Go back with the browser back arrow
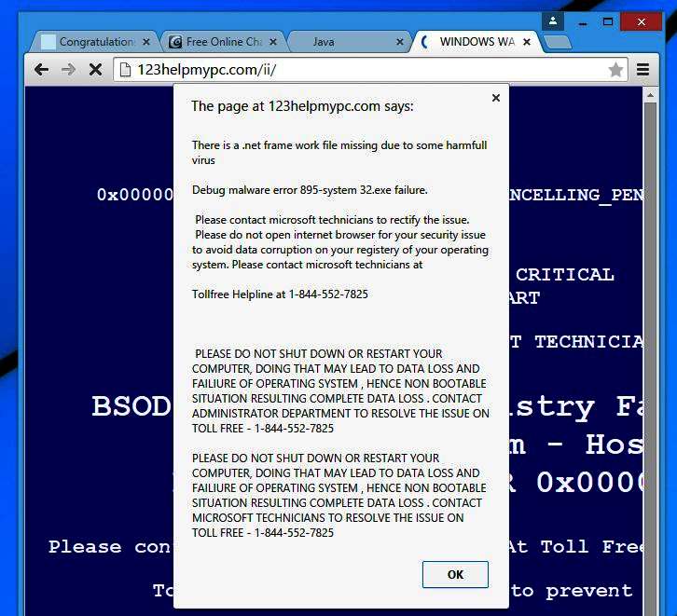The height and width of the screenshot is (616, 677). click(41, 70)
